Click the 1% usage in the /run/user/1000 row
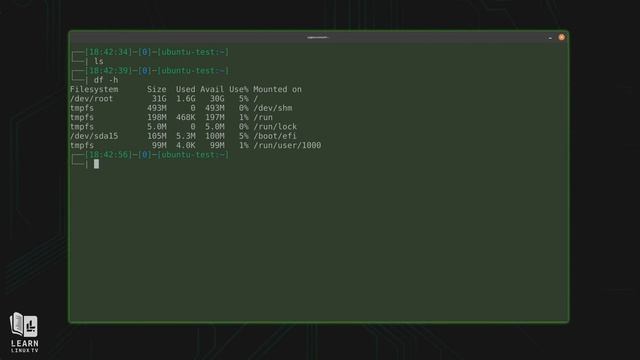Viewport: 640px width, 360px height. tap(244, 146)
